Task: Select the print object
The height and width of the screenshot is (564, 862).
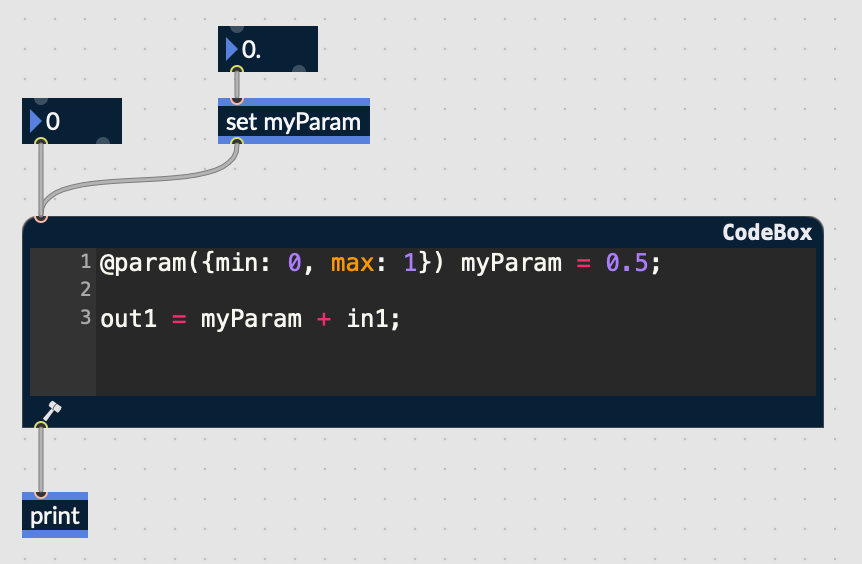Action: coord(54,516)
